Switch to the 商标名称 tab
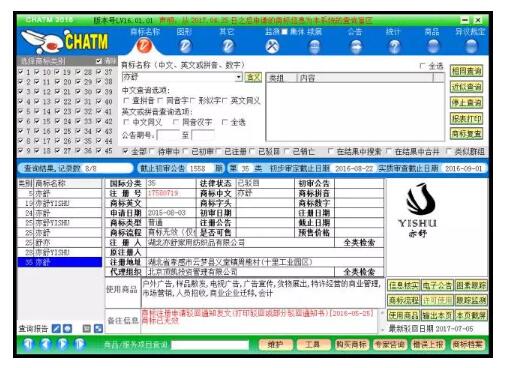 coord(145,32)
